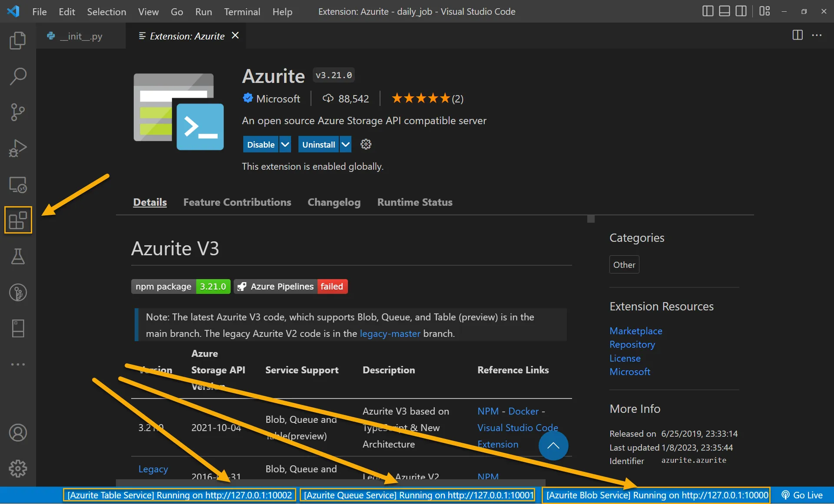
Task: Toggle the bottom panel layout button
Action: click(724, 11)
